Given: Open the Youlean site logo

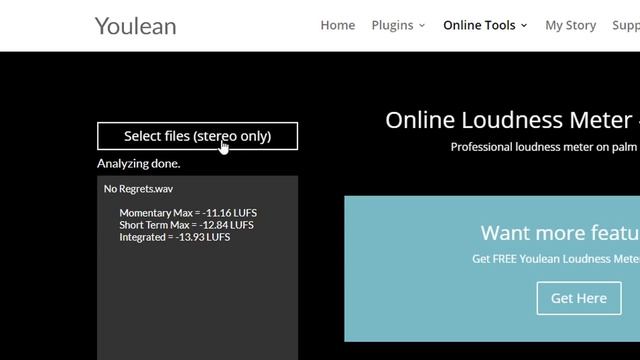Looking at the screenshot, I should [136, 26].
